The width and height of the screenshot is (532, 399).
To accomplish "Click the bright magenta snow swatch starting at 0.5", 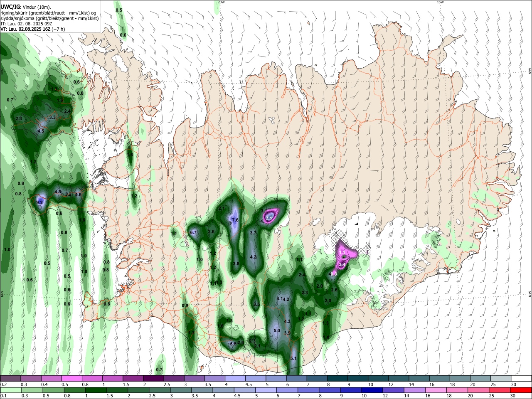I will click(x=71, y=378).
